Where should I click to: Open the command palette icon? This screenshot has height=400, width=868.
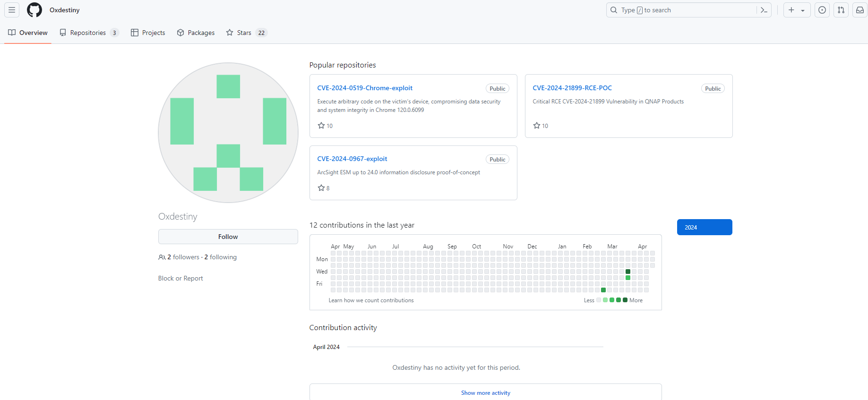pyautogui.click(x=764, y=10)
